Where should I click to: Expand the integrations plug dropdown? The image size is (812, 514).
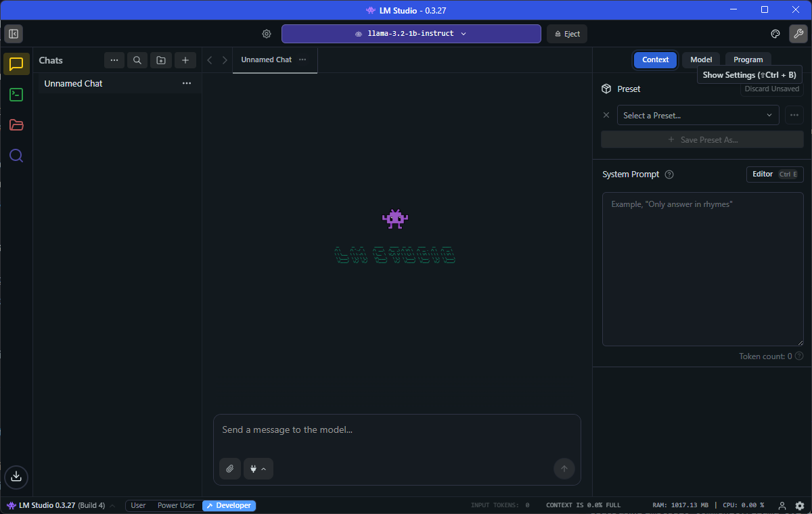(258, 469)
